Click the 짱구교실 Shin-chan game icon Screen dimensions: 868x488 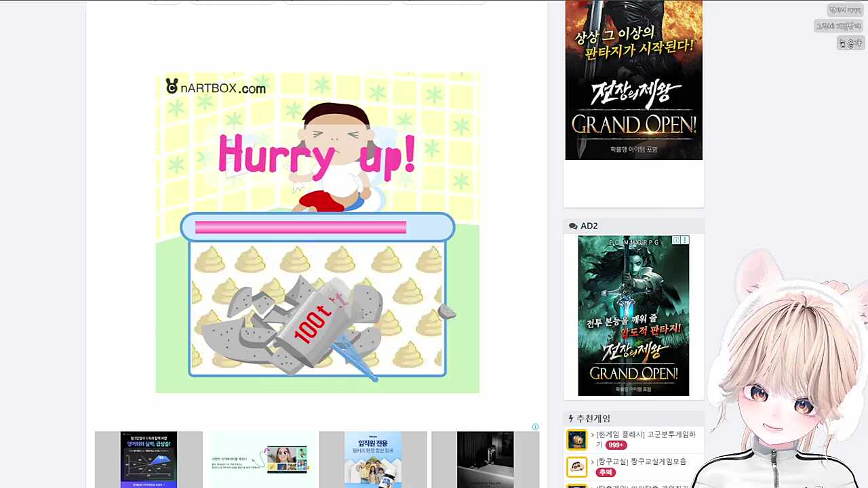576,467
